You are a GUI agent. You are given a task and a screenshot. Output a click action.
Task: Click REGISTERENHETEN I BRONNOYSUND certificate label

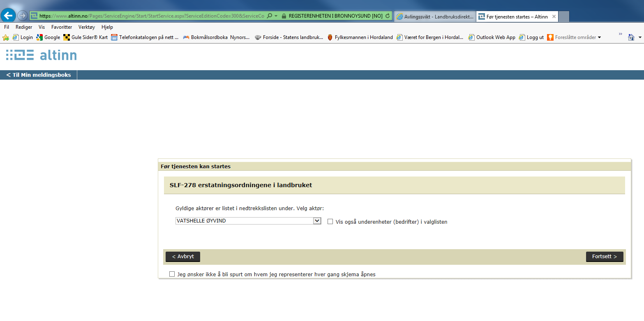pyautogui.click(x=335, y=16)
